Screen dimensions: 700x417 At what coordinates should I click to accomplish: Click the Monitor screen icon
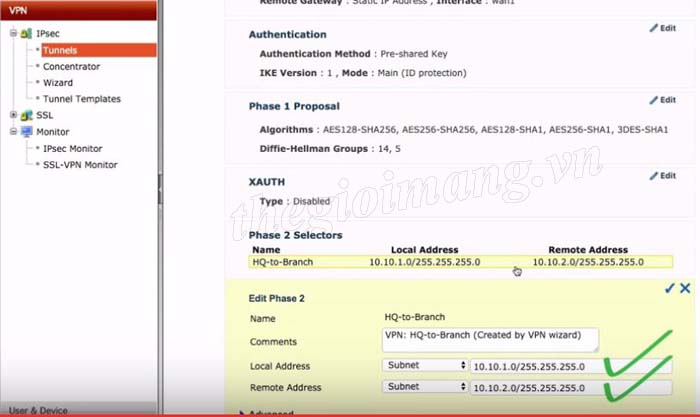pyautogui.click(x=26, y=132)
